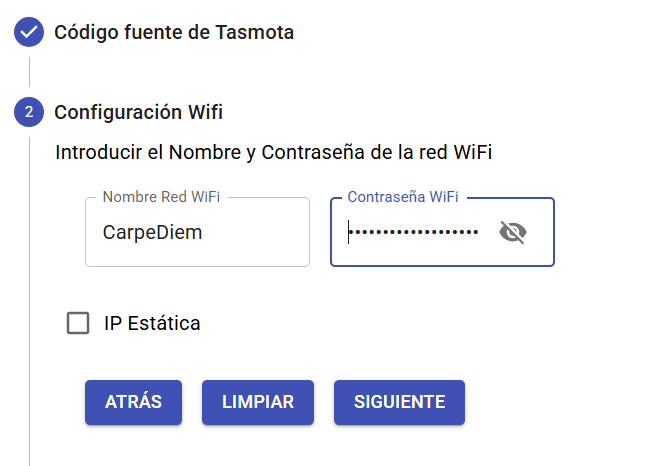This screenshot has width=666, height=466.
Task: Click the connector line between the steps
Action: [x=29, y=72]
